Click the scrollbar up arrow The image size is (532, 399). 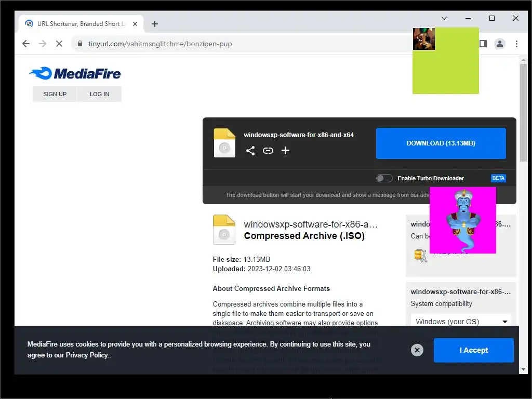coord(523,60)
